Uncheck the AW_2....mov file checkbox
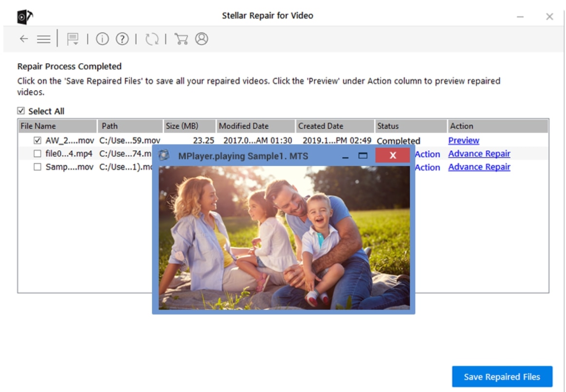 coord(37,140)
